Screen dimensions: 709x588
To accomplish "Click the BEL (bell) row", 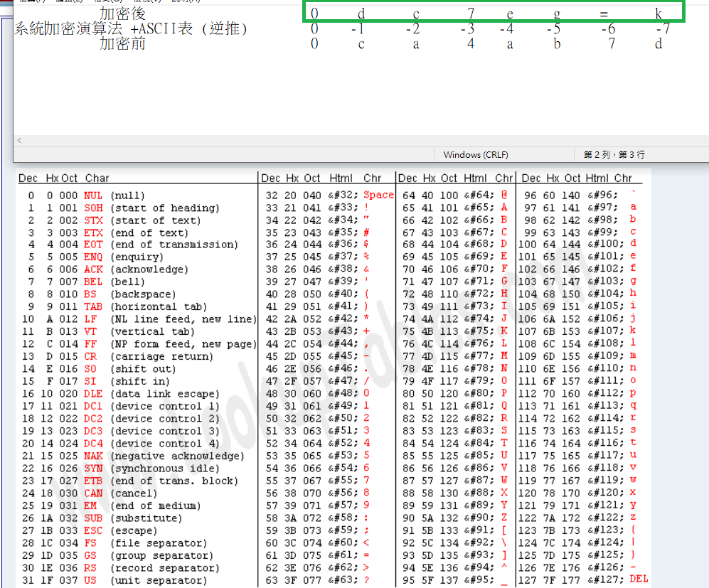I will (x=86, y=282).
